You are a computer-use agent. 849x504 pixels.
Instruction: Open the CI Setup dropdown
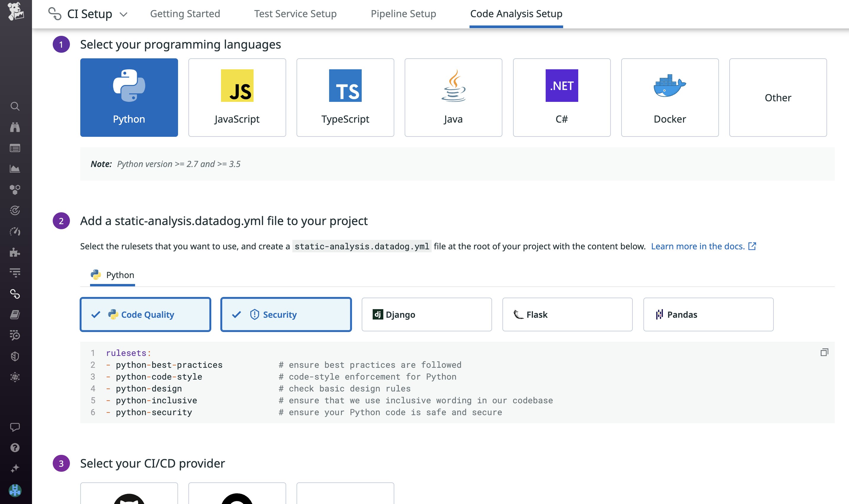[x=124, y=14]
